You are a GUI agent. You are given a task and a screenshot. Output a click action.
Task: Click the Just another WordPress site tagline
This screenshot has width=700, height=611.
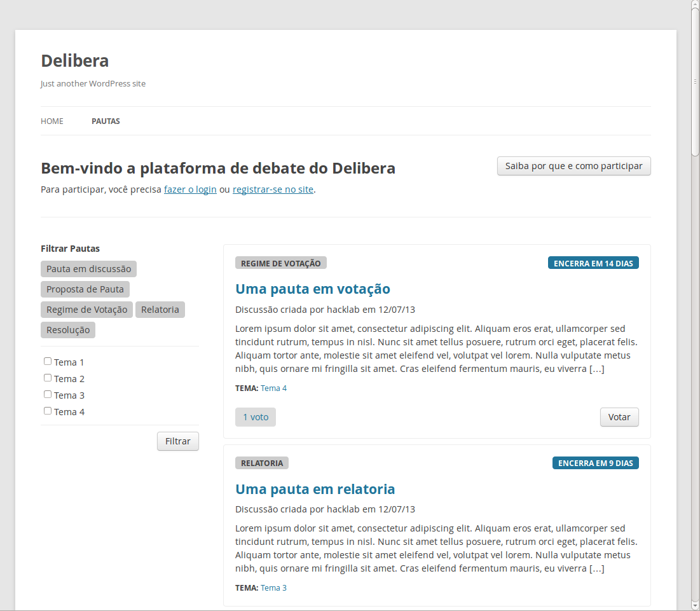93,83
